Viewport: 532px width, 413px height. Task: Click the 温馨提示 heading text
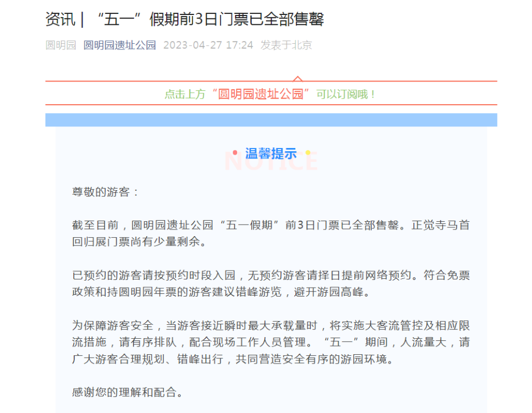272,154
